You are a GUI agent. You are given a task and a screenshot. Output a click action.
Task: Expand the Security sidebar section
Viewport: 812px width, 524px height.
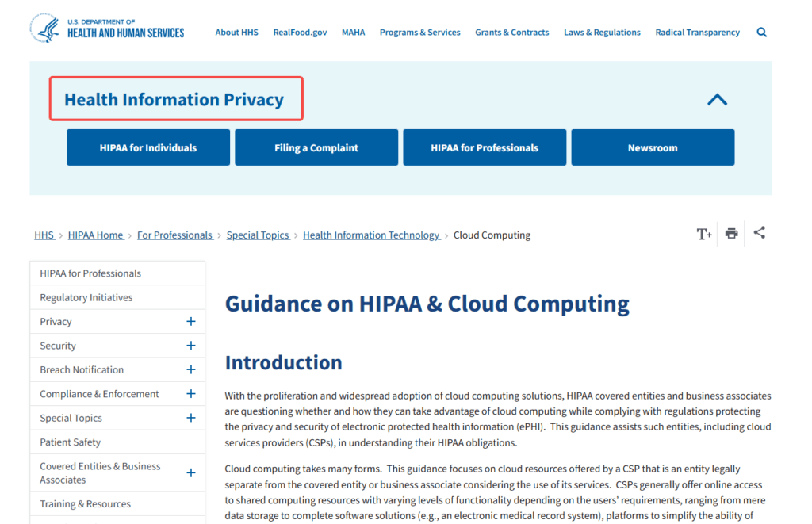click(190, 346)
